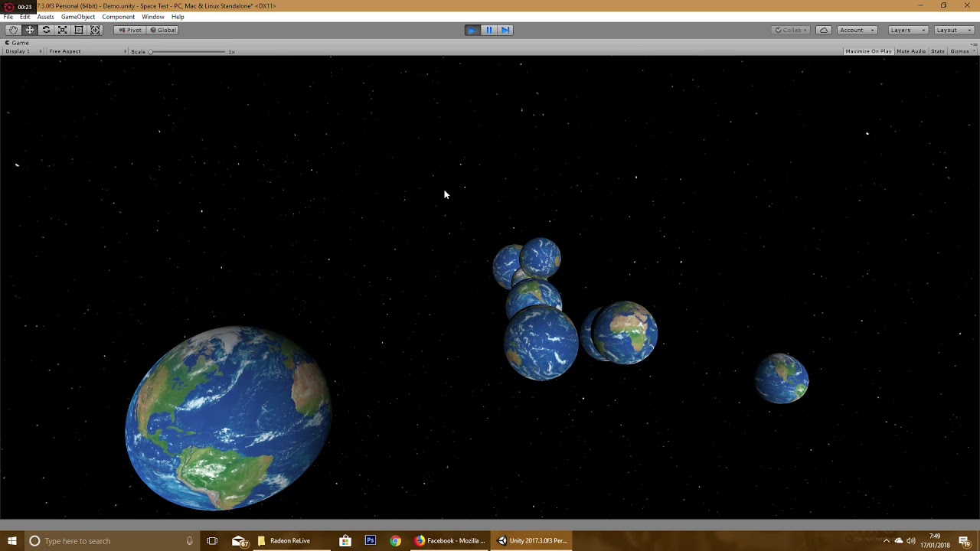The image size is (980, 551).
Task: Open the File menu
Action: click(x=8, y=17)
